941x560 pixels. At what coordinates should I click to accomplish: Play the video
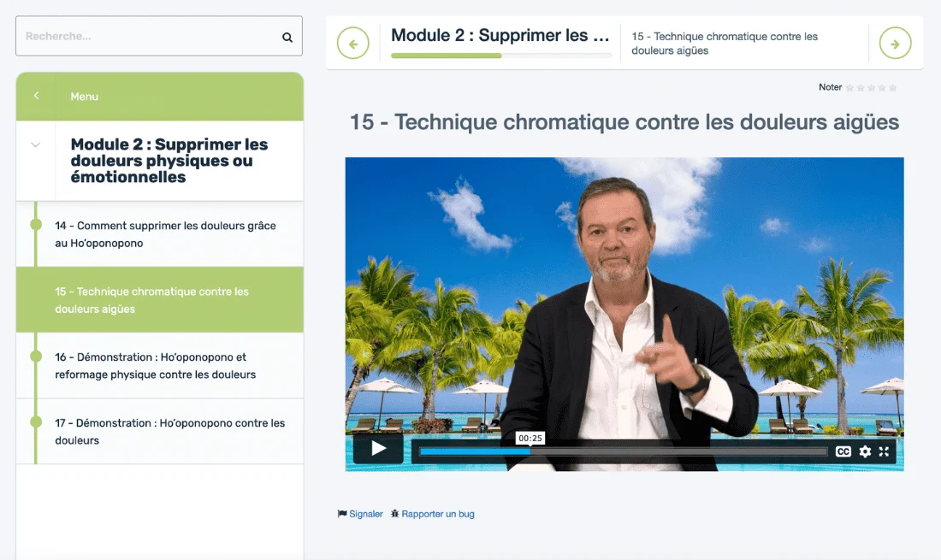tap(378, 449)
